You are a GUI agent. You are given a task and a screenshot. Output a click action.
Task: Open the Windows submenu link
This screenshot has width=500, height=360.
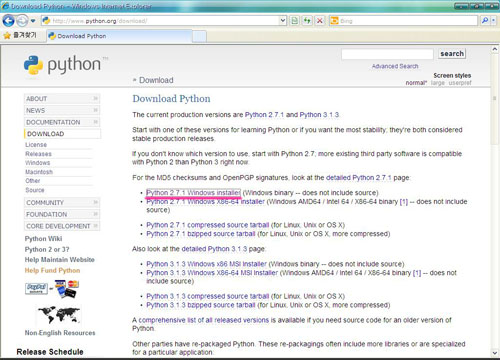(38, 163)
